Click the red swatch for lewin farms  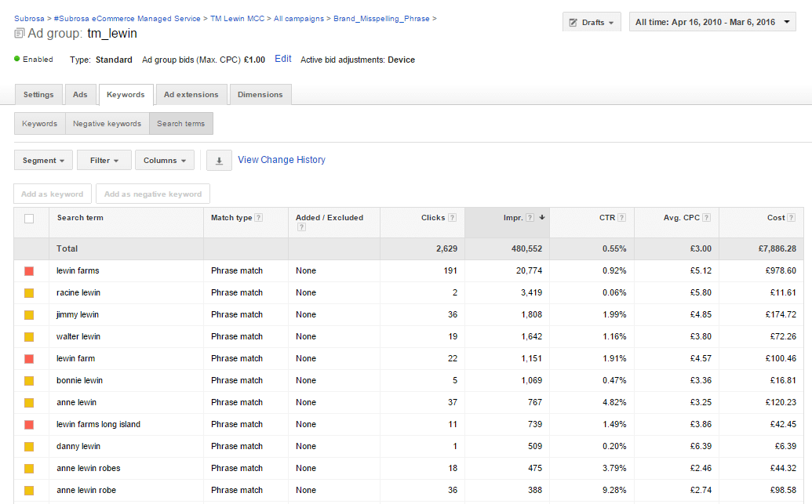coord(29,271)
